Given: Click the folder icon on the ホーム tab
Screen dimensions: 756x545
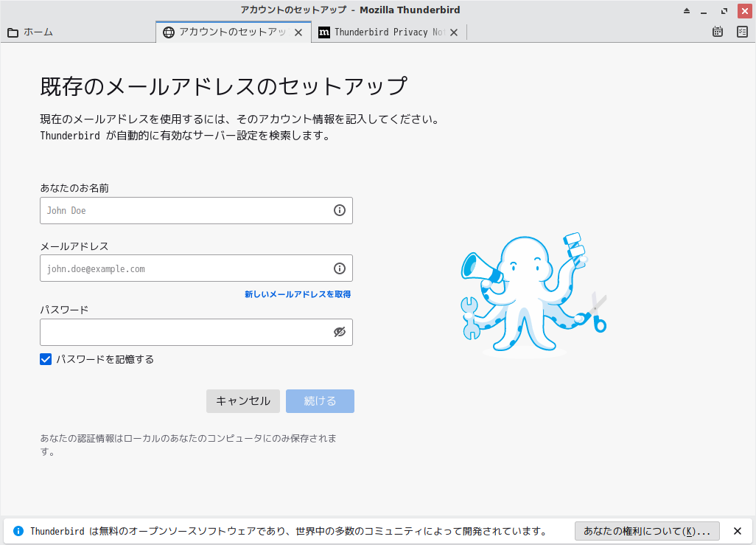Looking at the screenshot, I should 13,32.
